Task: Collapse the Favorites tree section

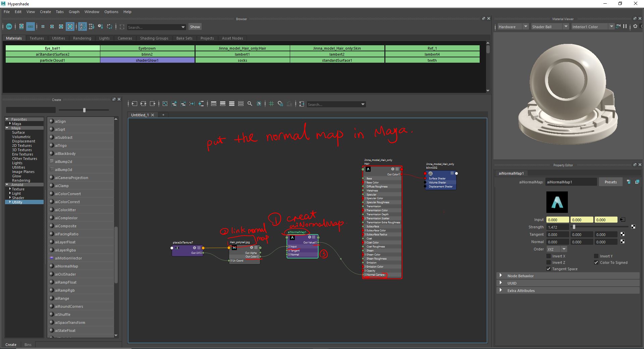Action: tap(7, 119)
